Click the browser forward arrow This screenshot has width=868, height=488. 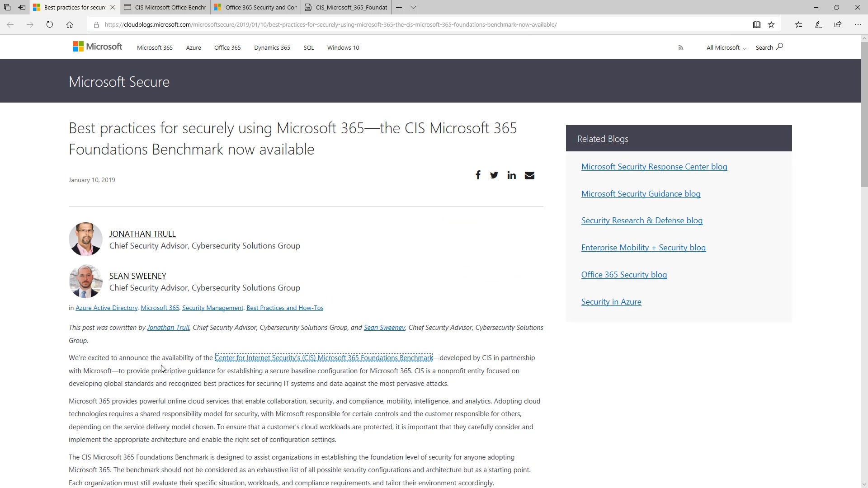30,24
